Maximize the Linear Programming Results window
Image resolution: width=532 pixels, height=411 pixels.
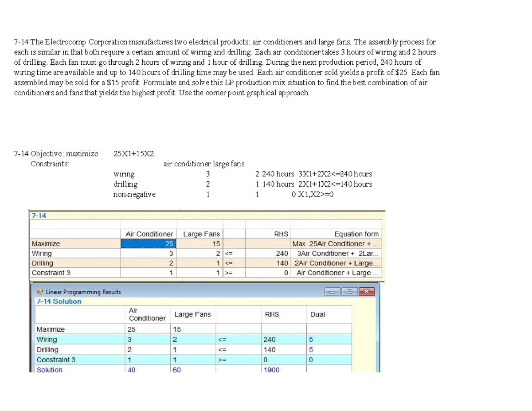349,292
